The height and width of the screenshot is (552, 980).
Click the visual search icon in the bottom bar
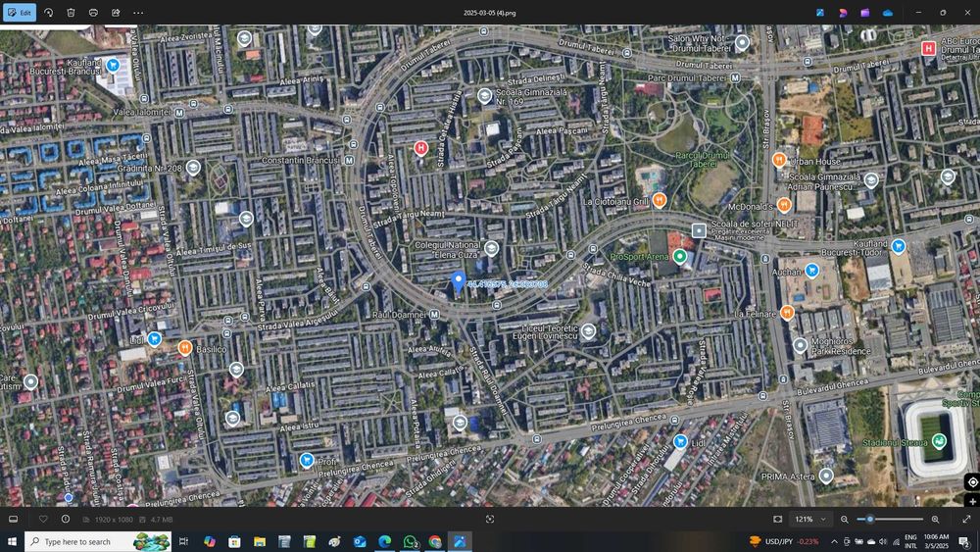[x=490, y=519]
